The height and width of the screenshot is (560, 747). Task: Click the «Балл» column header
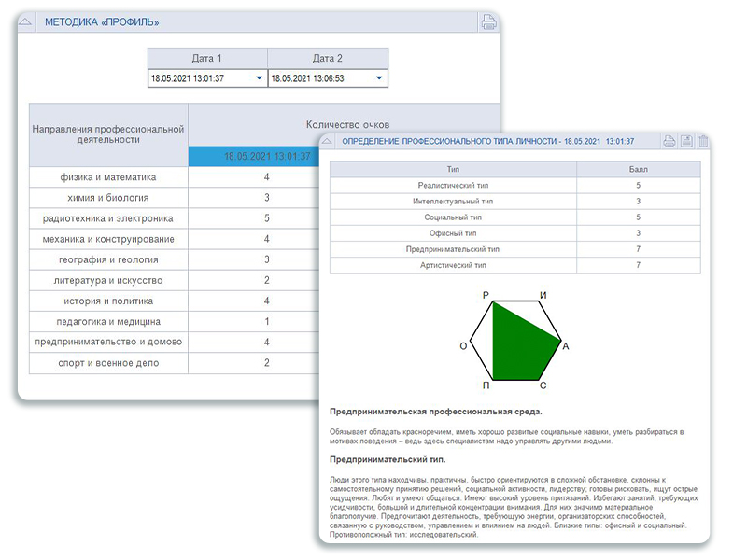pos(638,169)
